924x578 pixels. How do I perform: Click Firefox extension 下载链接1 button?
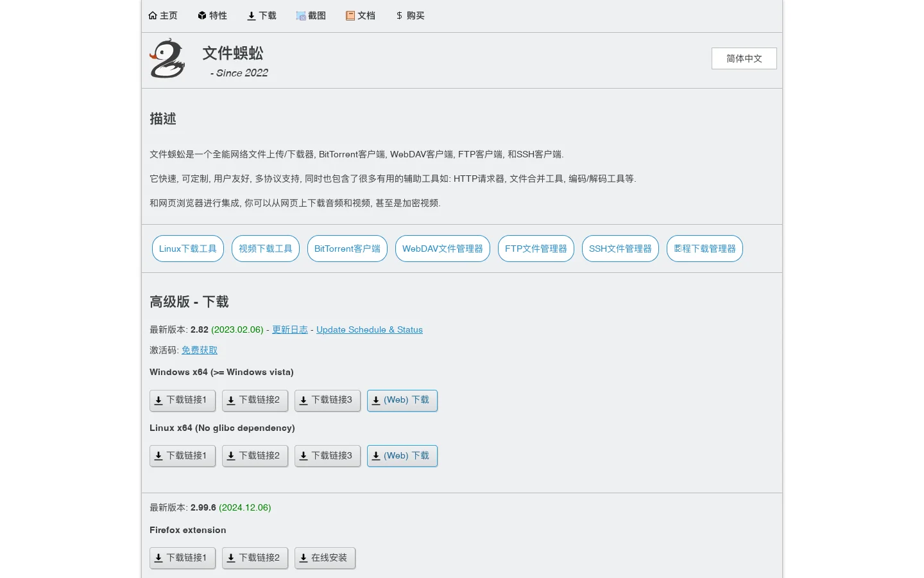click(x=182, y=558)
